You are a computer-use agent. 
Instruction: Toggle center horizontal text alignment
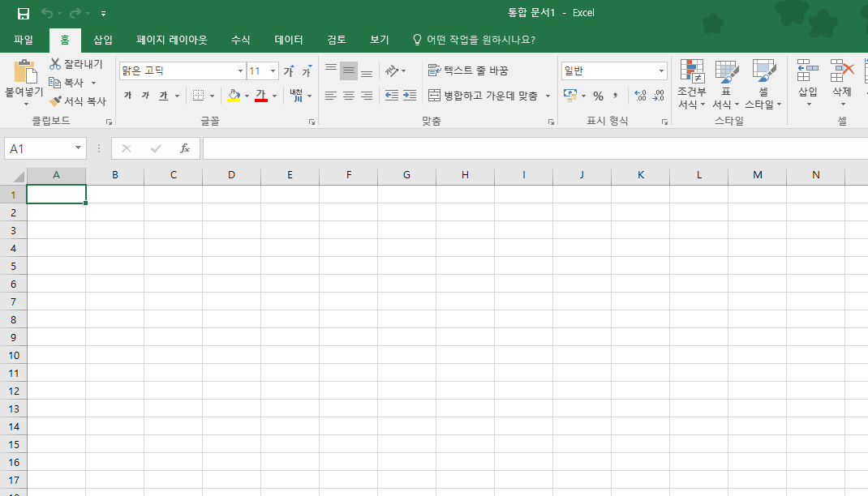[349, 96]
